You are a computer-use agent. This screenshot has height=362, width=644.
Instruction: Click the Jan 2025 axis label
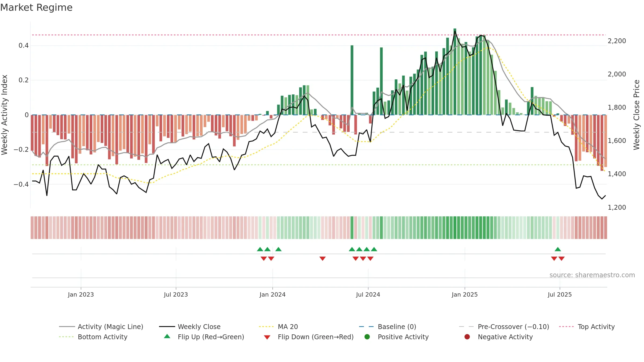click(x=464, y=294)
